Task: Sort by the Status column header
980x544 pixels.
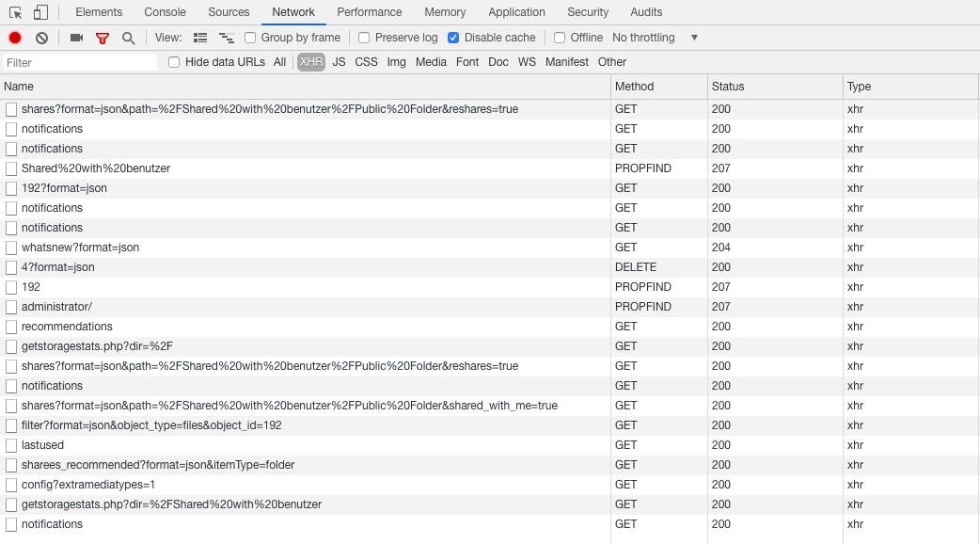Action: pos(775,87)
